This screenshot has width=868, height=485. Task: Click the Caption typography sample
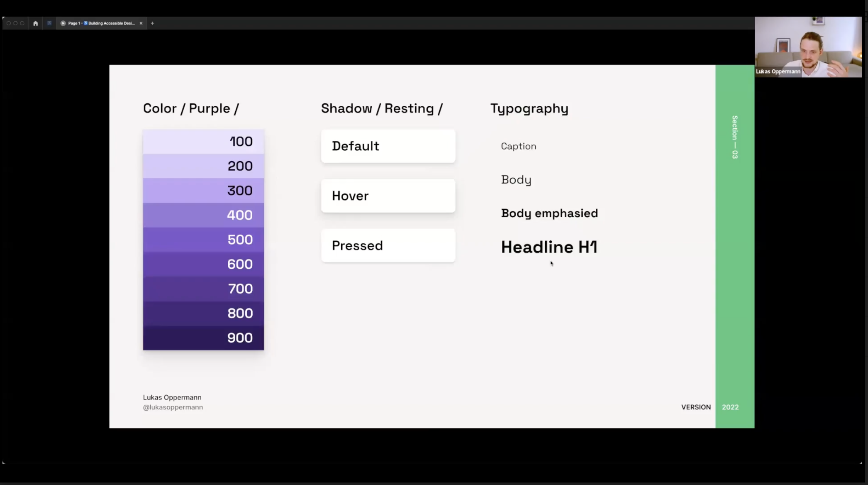coord(518,146)
